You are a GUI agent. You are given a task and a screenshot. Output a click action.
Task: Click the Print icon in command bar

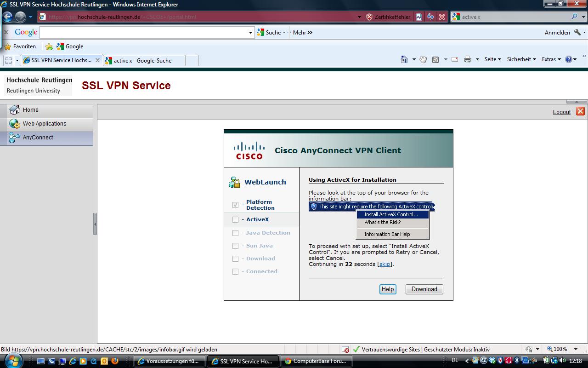click(x=468, y=59)
